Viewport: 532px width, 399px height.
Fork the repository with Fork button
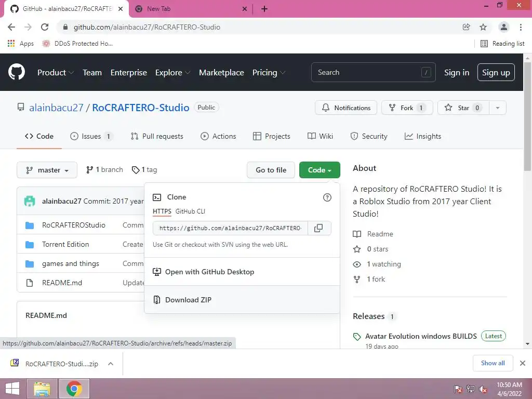pos(407,108)
